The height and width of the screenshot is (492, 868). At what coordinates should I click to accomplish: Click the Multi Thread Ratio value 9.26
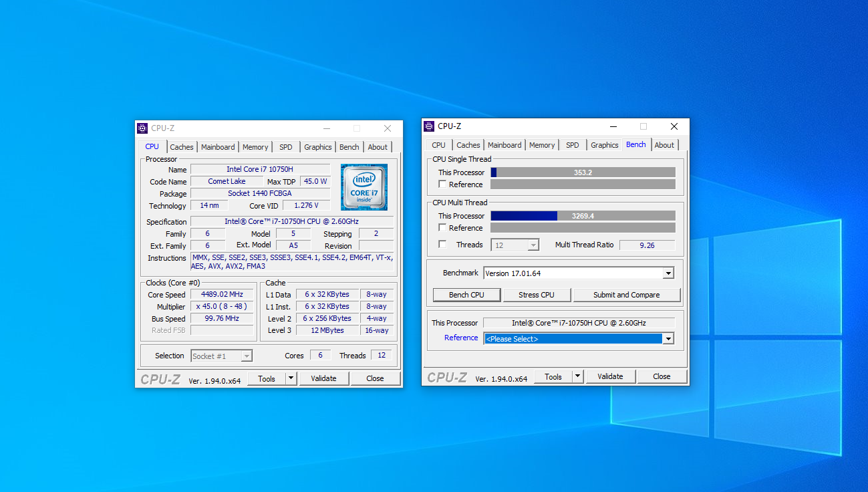(x=647, y=245)
